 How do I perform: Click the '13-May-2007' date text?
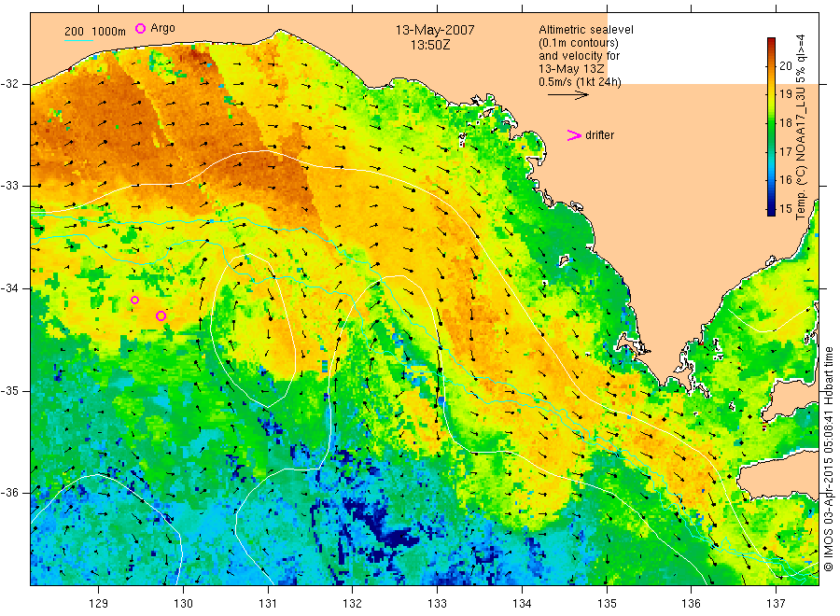(435, 30)
